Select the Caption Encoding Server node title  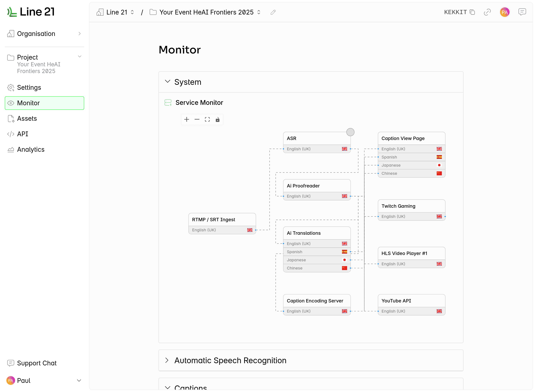pos(315,301)
